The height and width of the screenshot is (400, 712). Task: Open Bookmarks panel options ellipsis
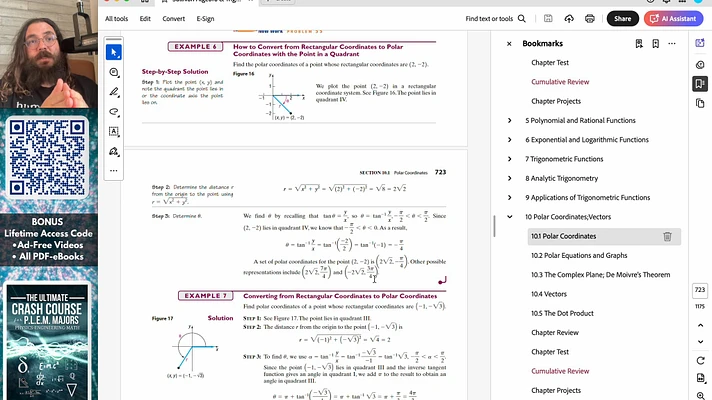(x=672, y=44)
